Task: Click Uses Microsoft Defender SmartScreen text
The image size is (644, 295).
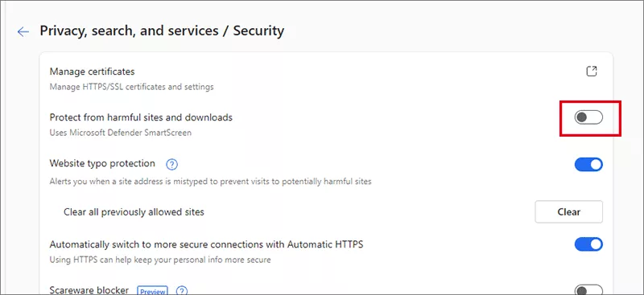Action: 120,133
